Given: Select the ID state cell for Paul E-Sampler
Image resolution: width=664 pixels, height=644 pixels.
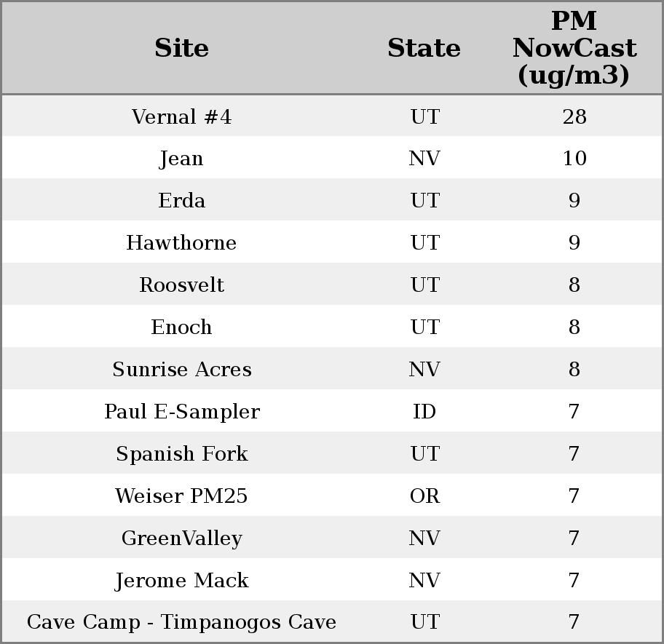Looking at the screenshot, I should click(x=424, y=412).
